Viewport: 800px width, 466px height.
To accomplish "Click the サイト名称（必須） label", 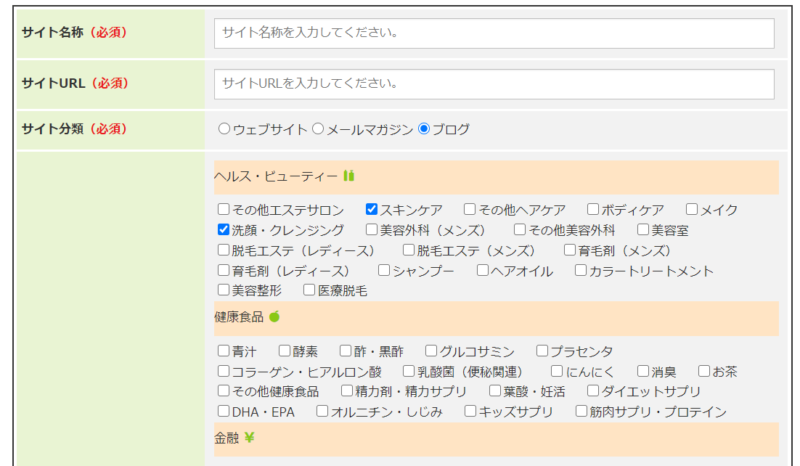I will pos(74,33).
